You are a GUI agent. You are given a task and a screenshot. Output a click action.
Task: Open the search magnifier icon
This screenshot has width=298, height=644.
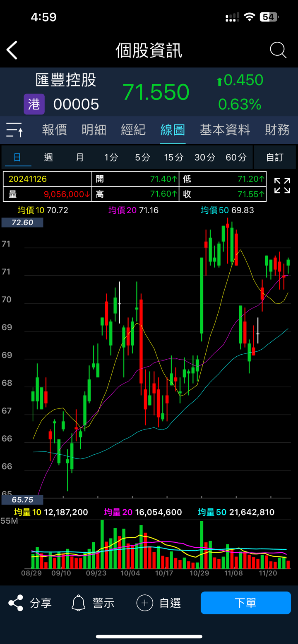278,50
